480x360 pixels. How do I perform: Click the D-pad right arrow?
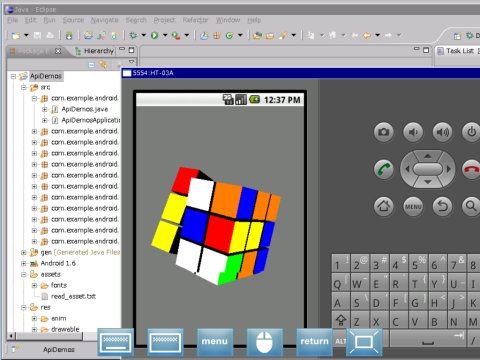(x=449, y=169)
